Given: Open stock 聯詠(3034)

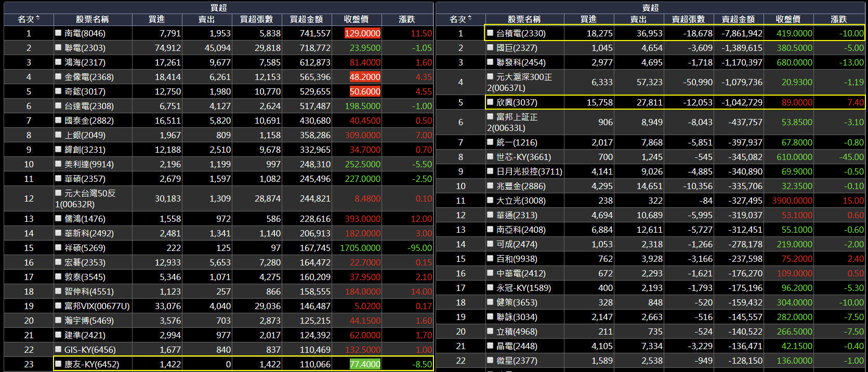Looking at the screenshot, I should coord(517,317).
